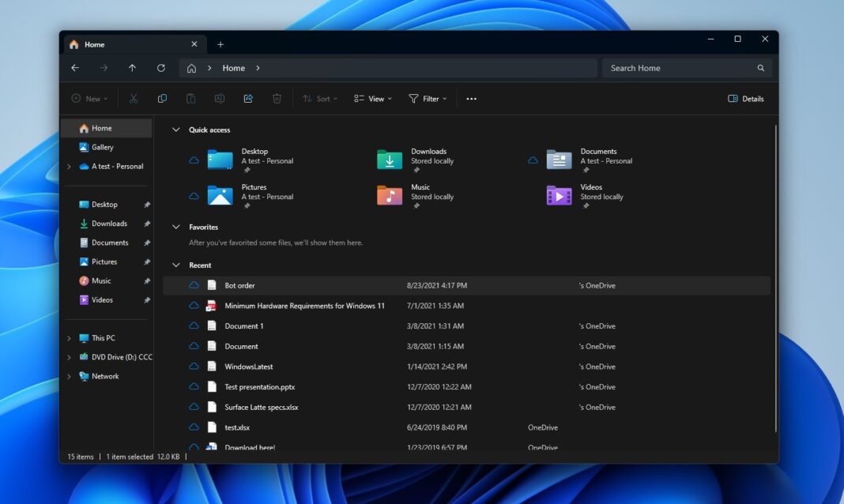Click the Copy icon in toolbar
844x504 pixels.
162,99
